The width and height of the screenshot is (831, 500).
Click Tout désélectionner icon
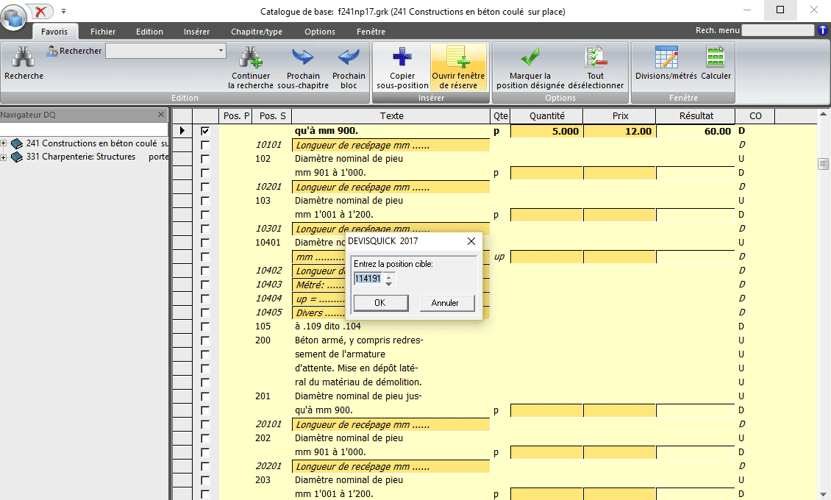coord(595,57)
